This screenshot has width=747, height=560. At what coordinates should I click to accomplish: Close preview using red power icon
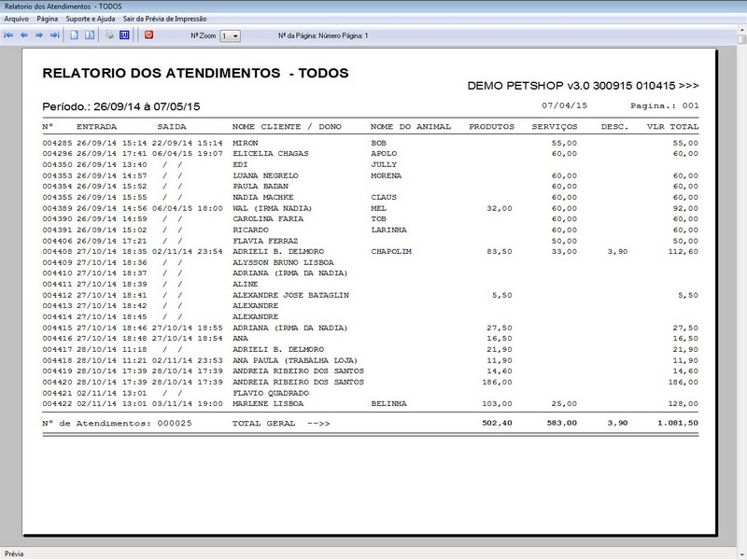(x=148, y=35)
